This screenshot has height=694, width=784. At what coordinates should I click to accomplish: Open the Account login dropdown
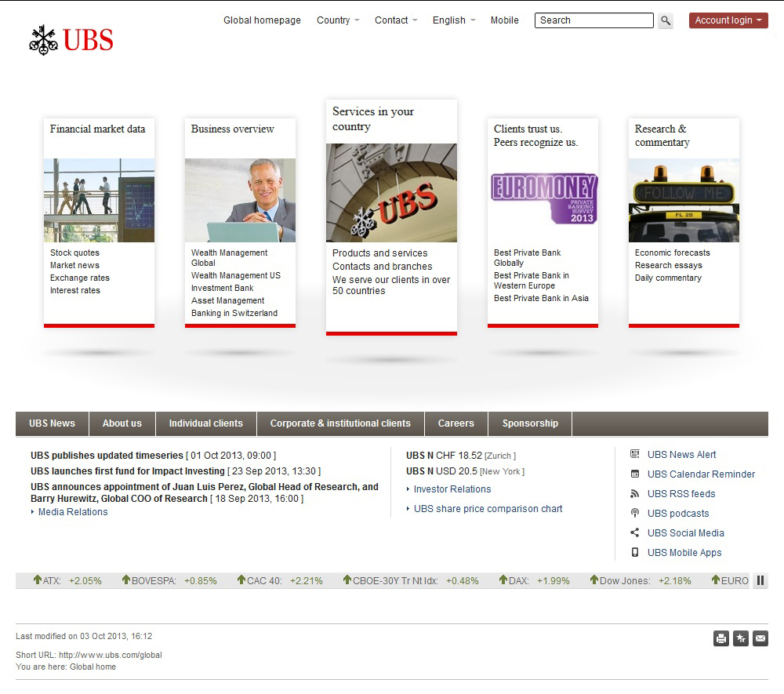728,20
